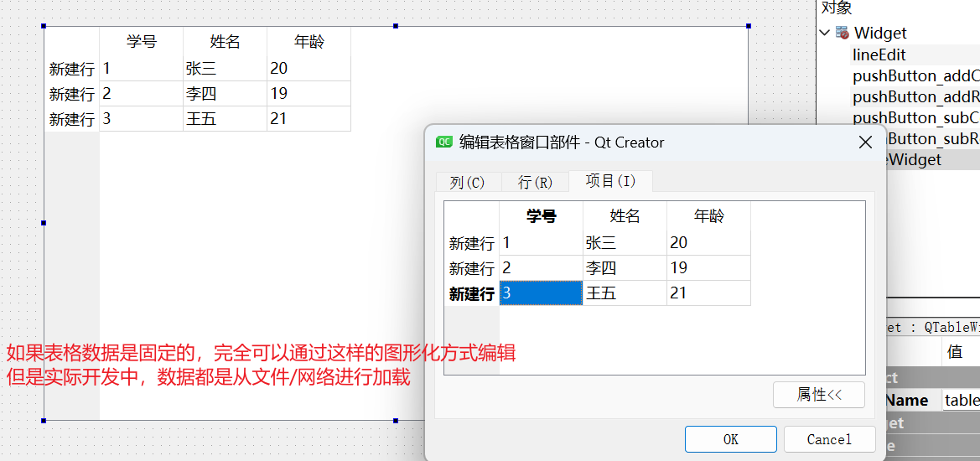Click 学号 header in design canvas table

(x=141, y=42)
